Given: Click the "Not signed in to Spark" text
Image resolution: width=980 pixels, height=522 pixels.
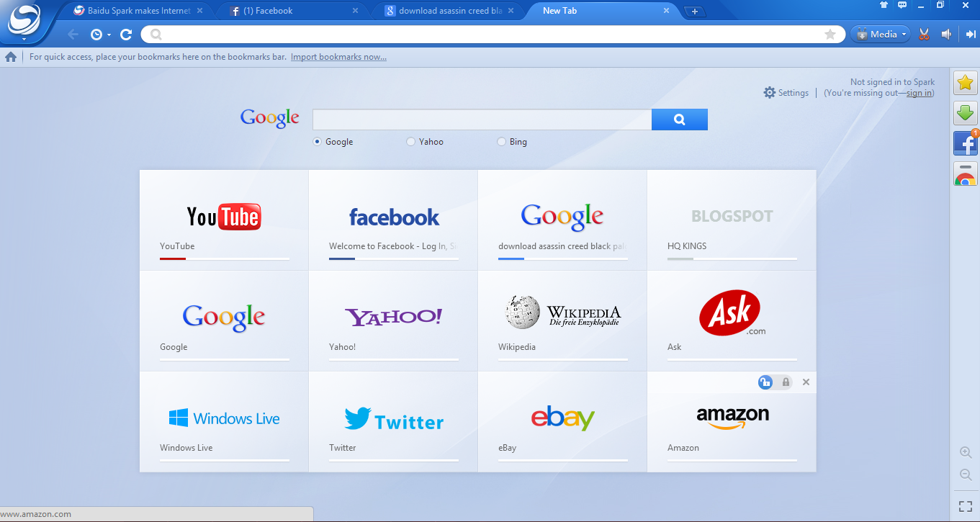Looking at the screenshot, I should [892, 82].
